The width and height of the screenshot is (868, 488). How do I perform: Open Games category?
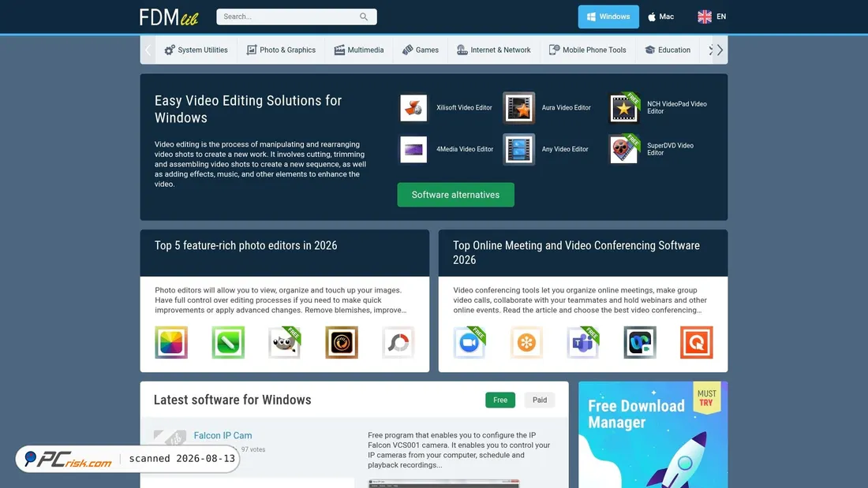(420, 50)
